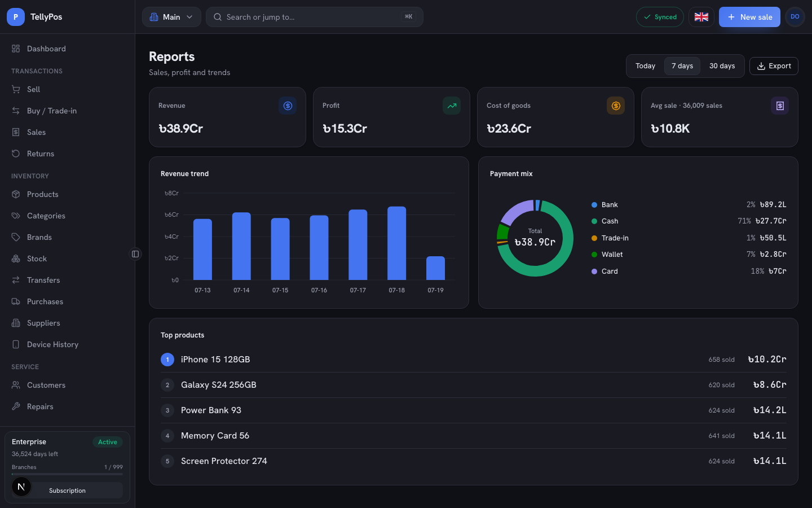Click the Wallet legend dot

(x=594, y=255)
